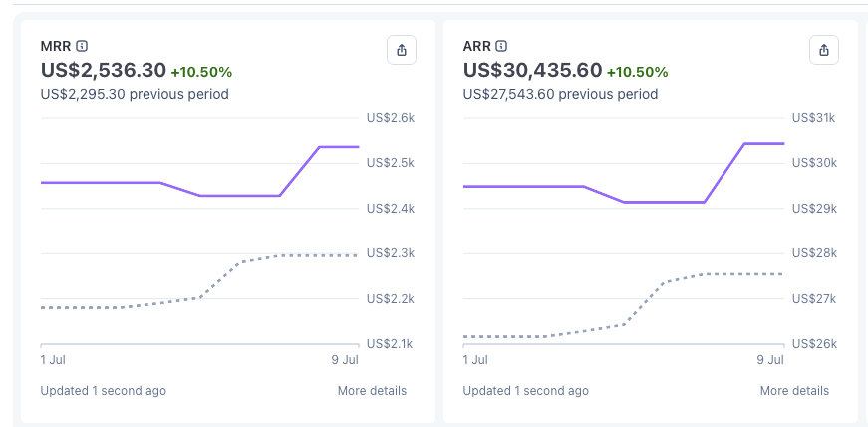The height and width of the screenshot is (427, 868).
Task: Click the US$2.1k axis label
Action: (390, 344)
